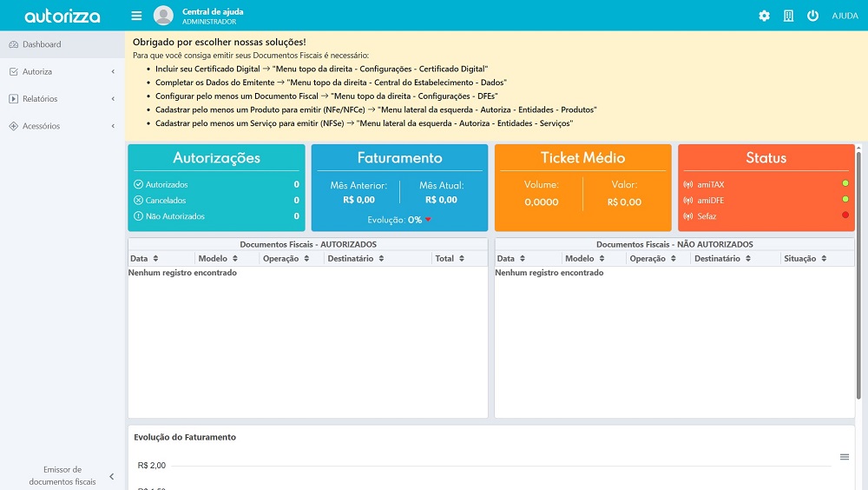Expand the Relatórios sidebar menu
This screenshot has height=490, width=868.
[x=61, y=99]
